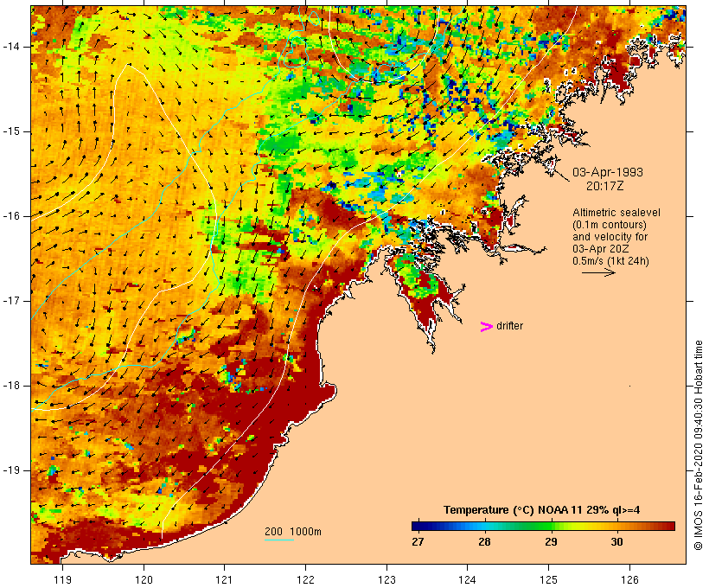Click the longitude label 120
The width and height of the screenshot is (709, 588).
144,579
